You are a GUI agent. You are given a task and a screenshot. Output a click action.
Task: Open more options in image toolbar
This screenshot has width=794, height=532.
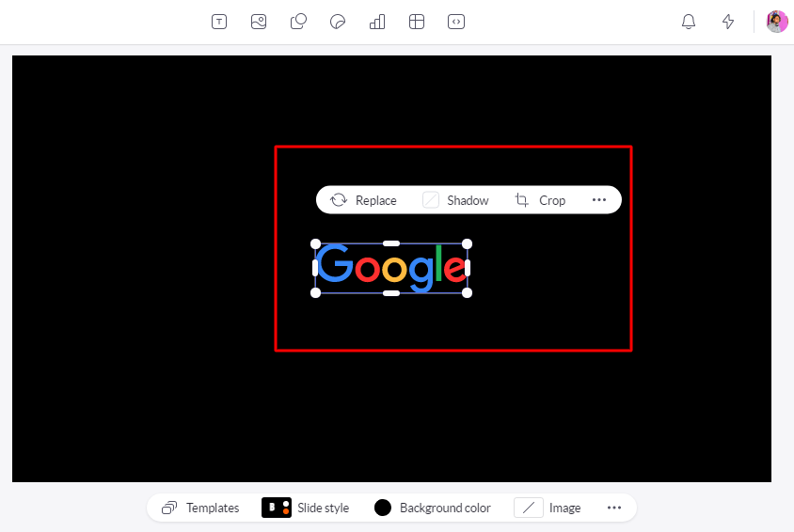click(599, 200)
